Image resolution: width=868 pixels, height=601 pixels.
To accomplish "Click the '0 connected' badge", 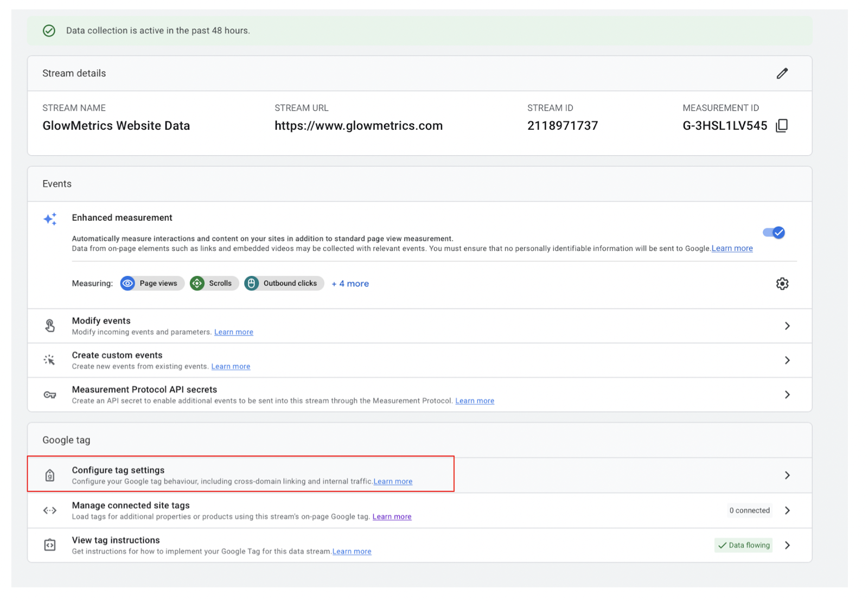I will point(749,510).
